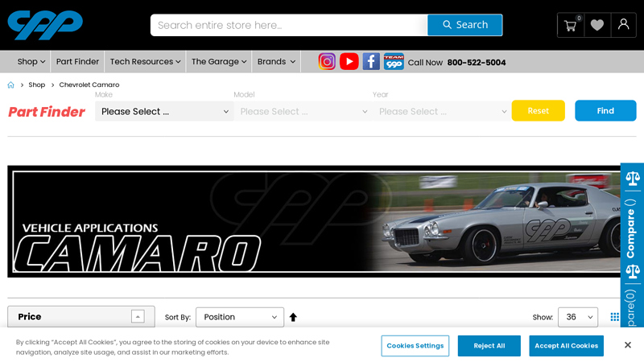Expand the Tech Resources menu

[x=145, y=62]
